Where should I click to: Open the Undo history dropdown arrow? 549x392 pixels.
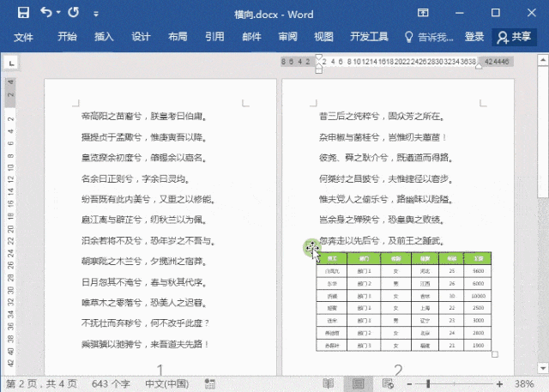[x=57, y=14]
